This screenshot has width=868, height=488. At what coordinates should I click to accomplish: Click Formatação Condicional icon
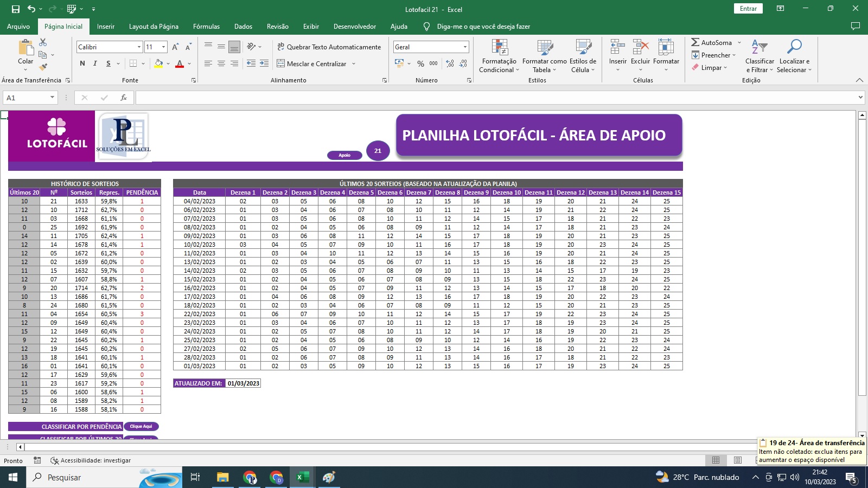coord(499,56)
